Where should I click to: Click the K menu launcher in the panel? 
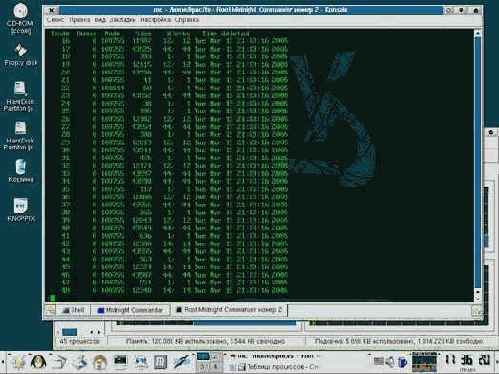click(18, 362)
